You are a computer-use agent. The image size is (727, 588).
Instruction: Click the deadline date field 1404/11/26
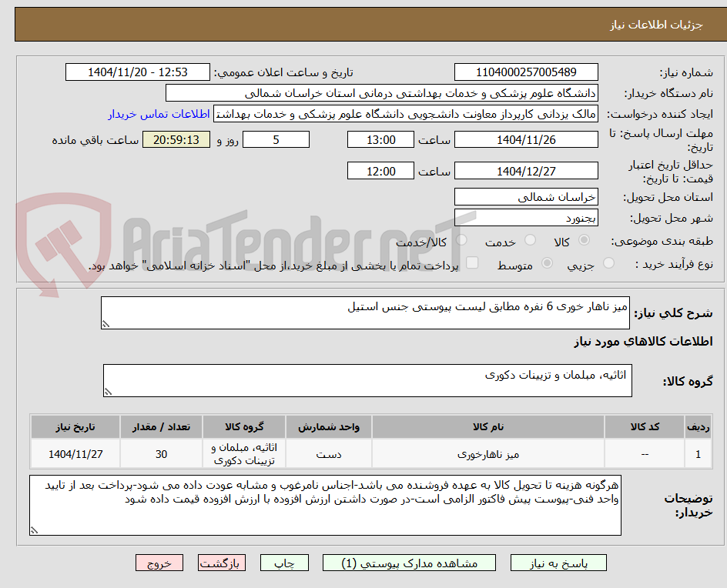pyautogui.click(x=526, y=139)
